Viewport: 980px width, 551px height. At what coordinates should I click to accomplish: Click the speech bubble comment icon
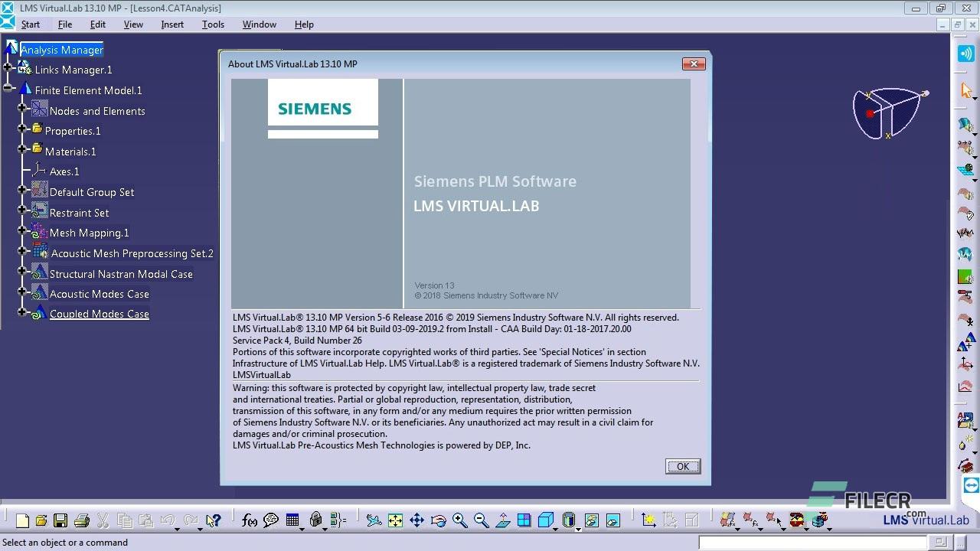(271, 521)
